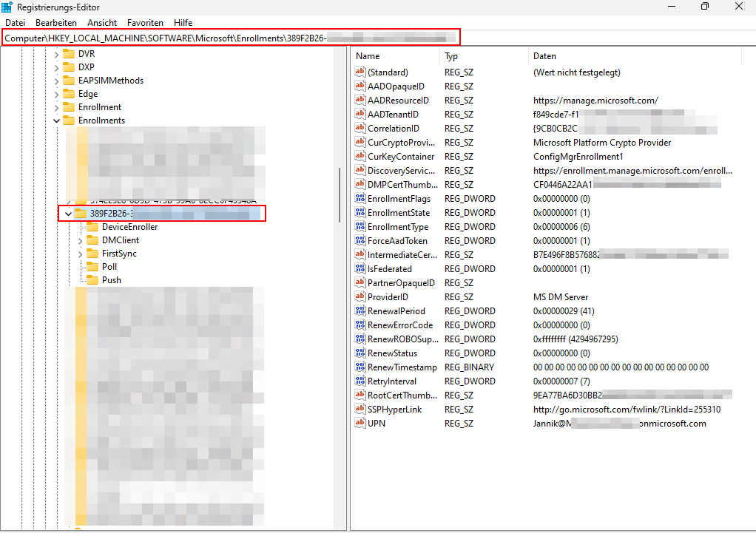
Task: Click the UPN string value icon
Action: point(361,424)
